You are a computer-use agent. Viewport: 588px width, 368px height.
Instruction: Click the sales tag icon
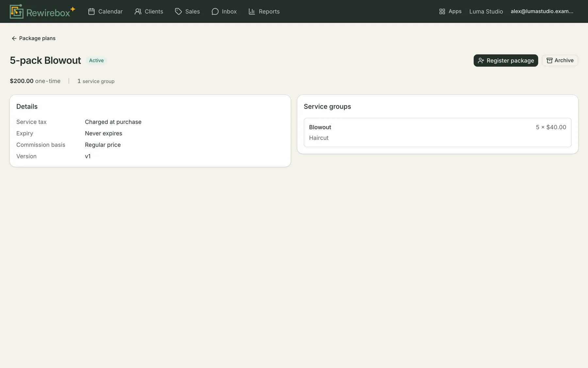click(x=178, y=11)
